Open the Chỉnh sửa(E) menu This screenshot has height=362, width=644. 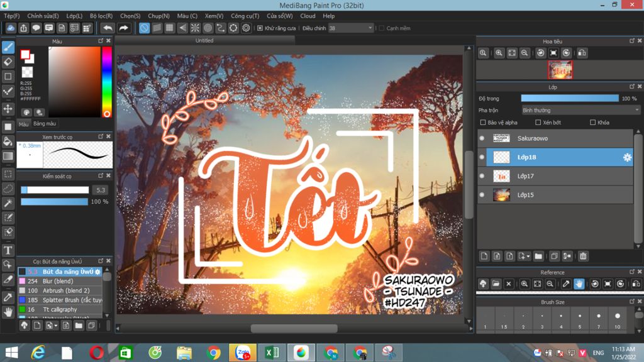(43, 16)
